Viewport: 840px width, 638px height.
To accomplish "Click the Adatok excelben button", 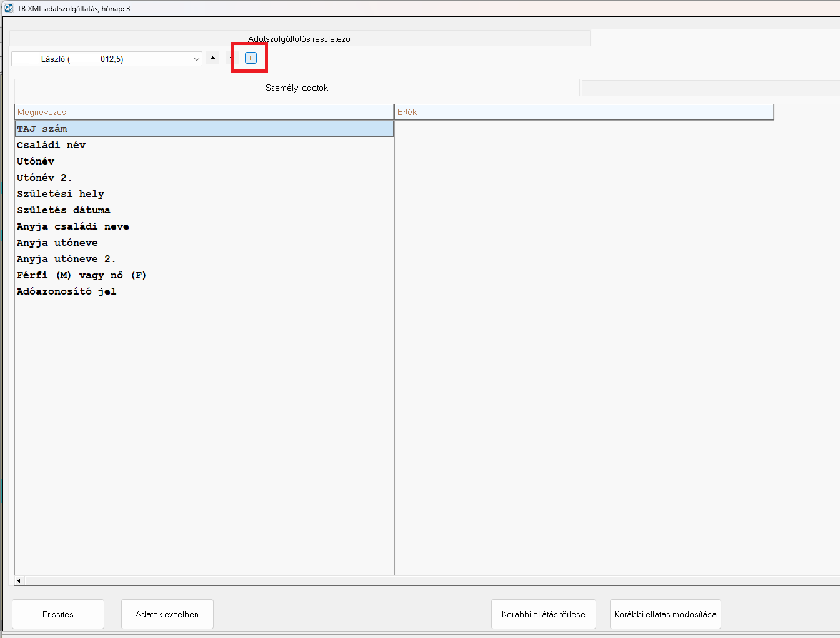I will [167, 614].
